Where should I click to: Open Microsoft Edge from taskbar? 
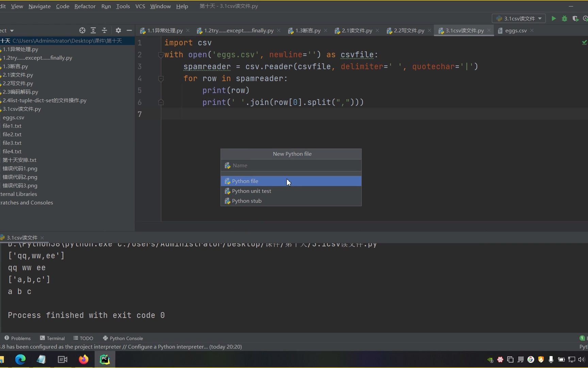[x=20, y=359]
